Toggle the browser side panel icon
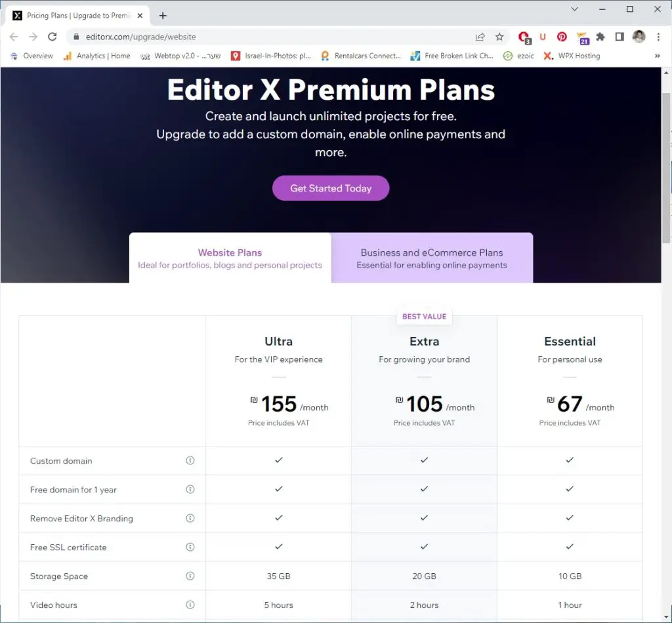672x623 pixels. pyautogui.click(x=619, y=37)
